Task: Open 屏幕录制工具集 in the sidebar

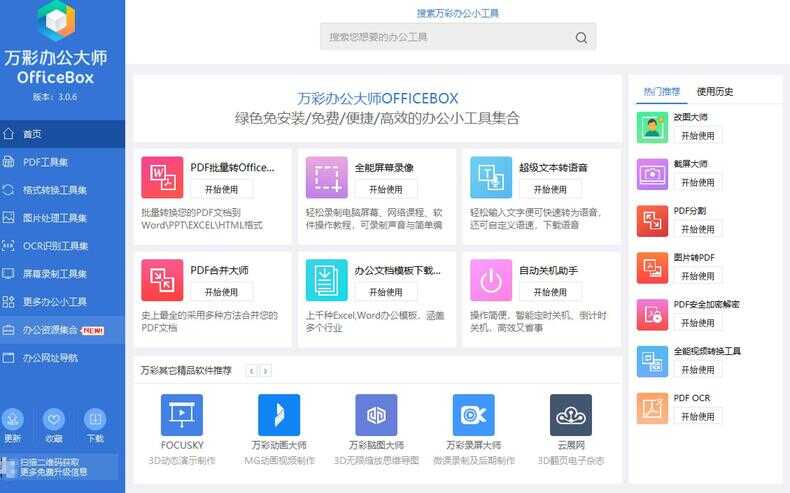Action: [62, 274]
